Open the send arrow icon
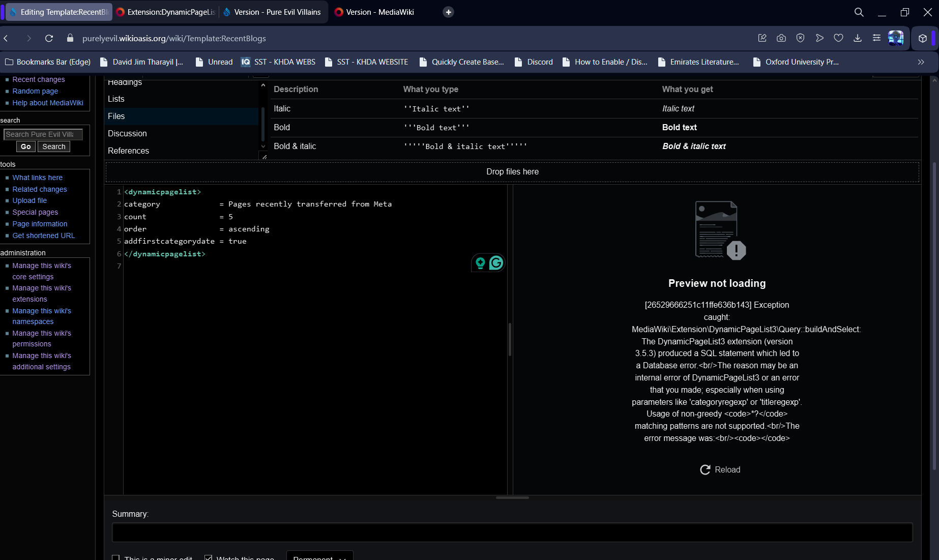The image size is (939, 560). [819, 38]
